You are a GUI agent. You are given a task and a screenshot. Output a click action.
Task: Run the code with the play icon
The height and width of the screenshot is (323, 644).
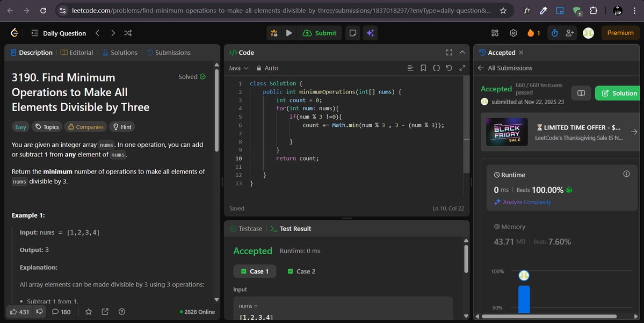coord(288,33)
